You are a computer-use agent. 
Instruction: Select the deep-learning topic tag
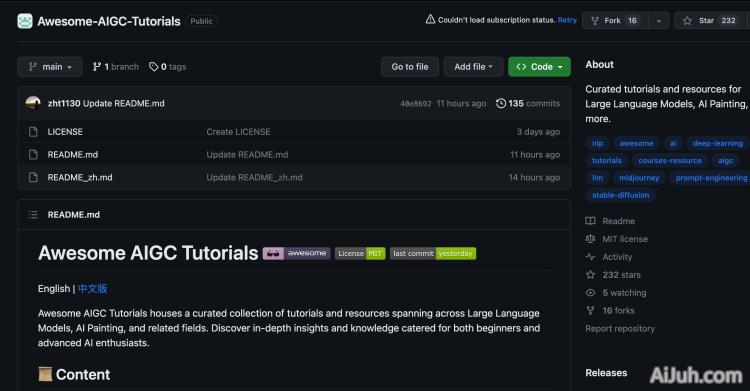[x=717, y=143]
